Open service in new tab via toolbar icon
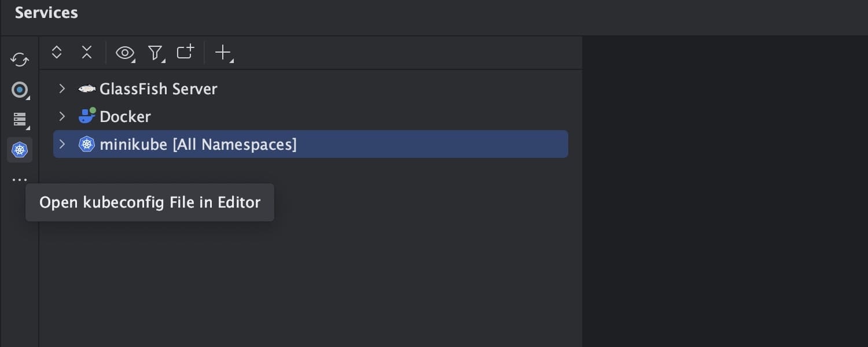This screenshot has height=347, width=868. [x=185, y=53]
